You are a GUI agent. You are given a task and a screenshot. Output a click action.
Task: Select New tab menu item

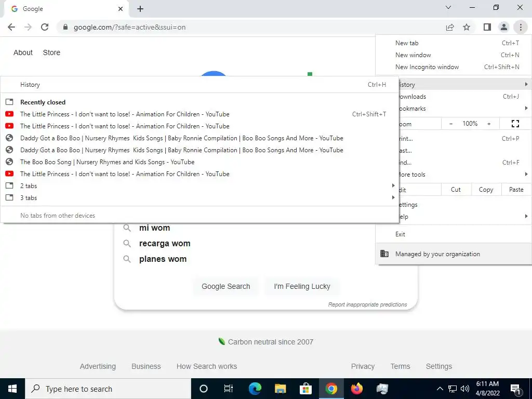tap(454, 43)
